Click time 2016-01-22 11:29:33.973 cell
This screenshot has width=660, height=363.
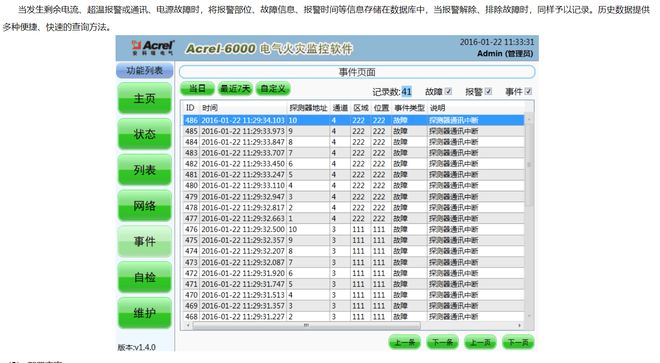coord(243,131)
